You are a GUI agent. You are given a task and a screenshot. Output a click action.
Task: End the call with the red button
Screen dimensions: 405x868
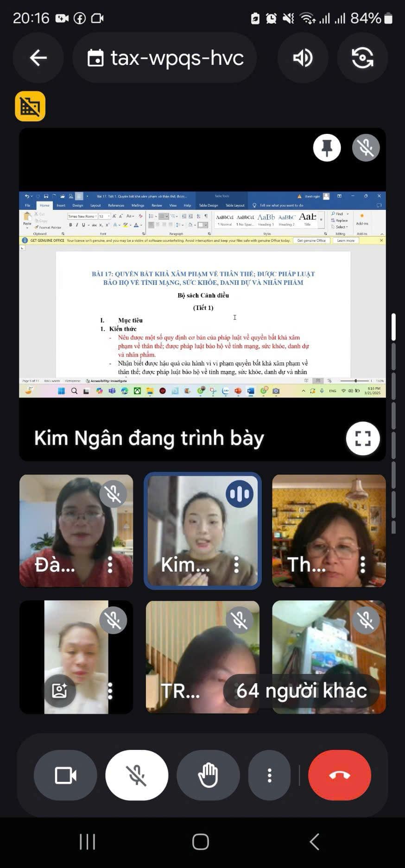point(339,775)
